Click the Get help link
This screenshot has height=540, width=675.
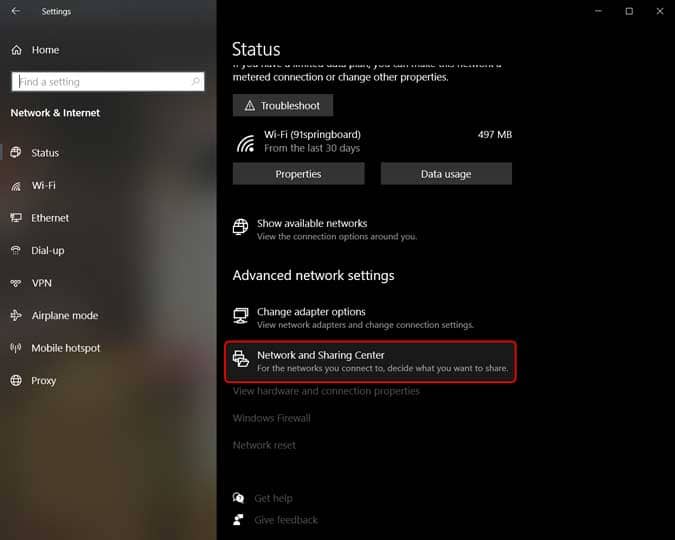pos(273,498)
